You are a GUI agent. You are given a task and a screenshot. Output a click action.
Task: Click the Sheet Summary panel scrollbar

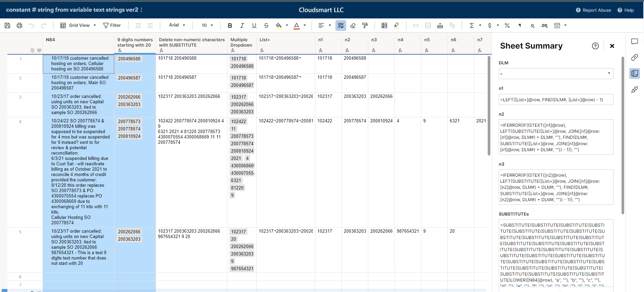[623, 135]
